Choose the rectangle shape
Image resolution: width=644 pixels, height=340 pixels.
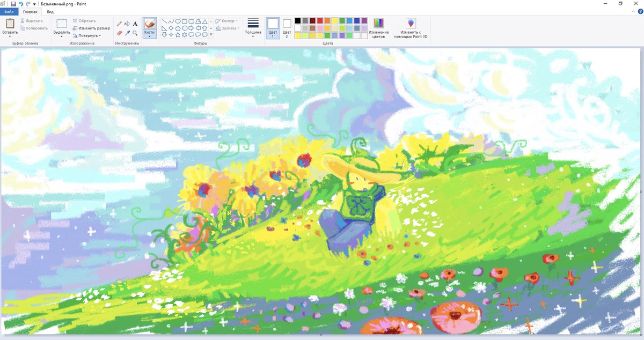click(185, 21)
